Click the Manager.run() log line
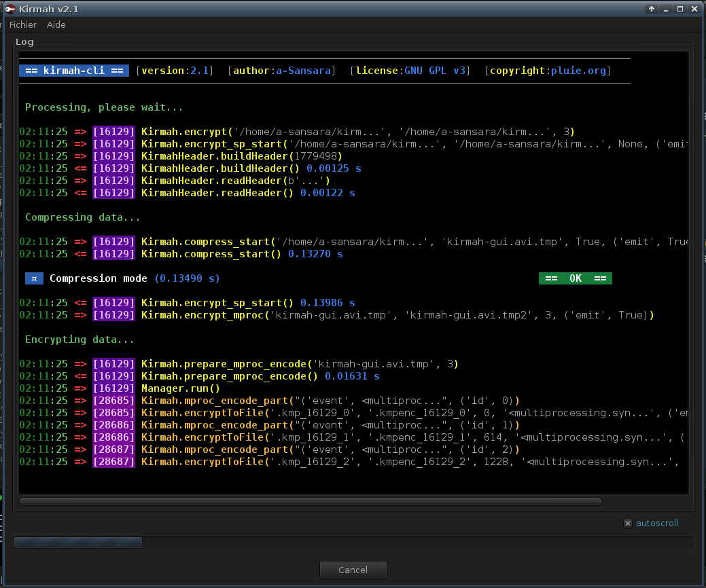706x588 pixels. 180,388
